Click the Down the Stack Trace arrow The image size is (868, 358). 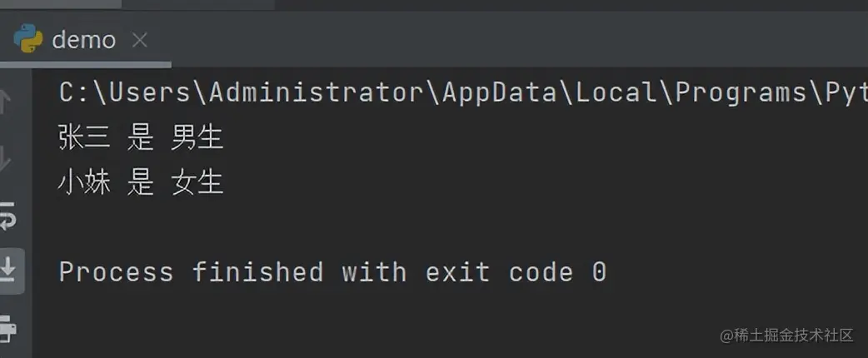point(6,161)
